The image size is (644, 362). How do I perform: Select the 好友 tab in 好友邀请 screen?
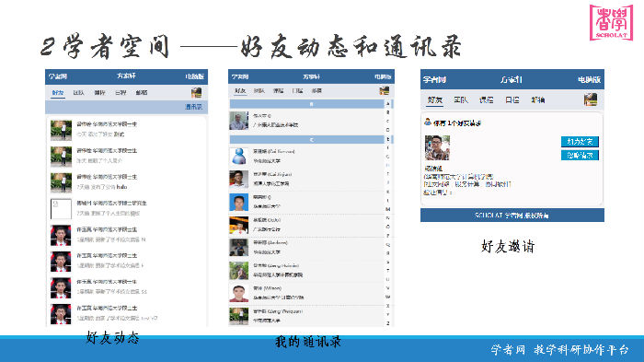[435, 100]
